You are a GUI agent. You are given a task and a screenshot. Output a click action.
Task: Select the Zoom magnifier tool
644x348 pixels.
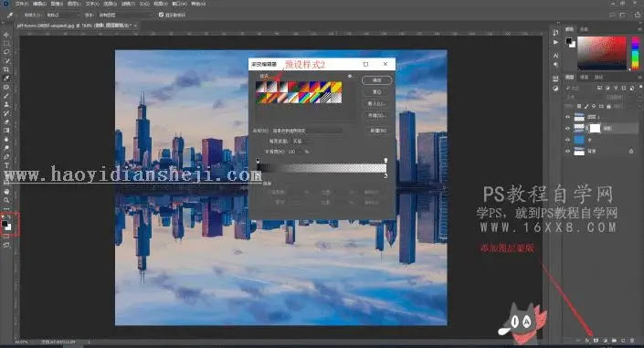(6, 200)
